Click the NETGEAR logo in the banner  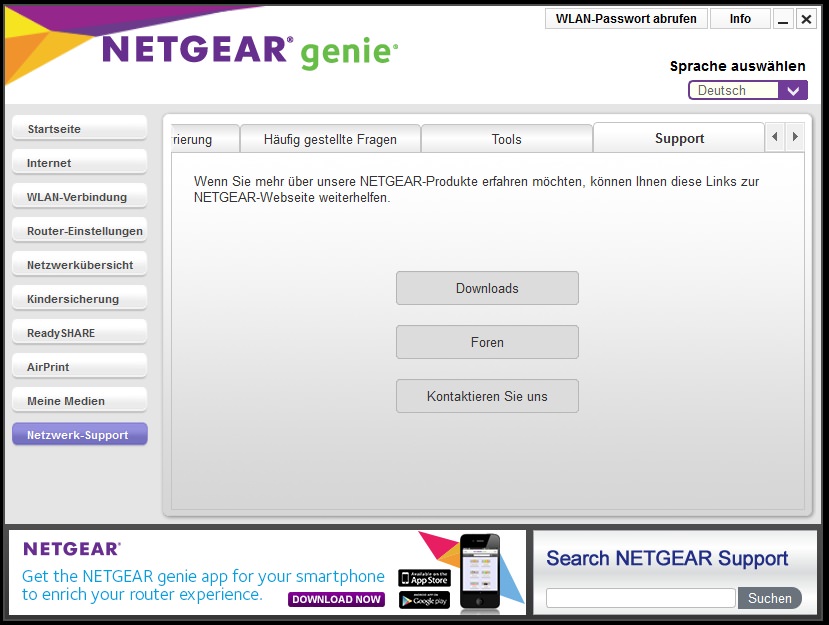pos(72,549)
